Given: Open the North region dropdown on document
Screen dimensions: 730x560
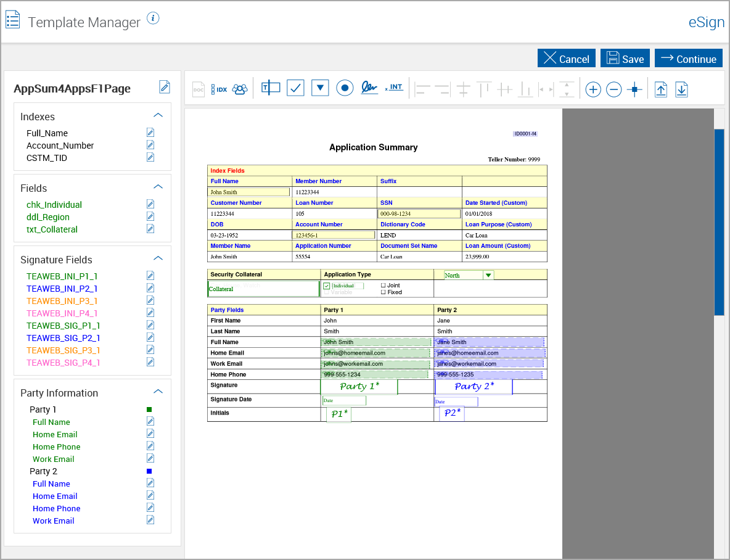Looking at the screenshot, I should tap(488, 275).
